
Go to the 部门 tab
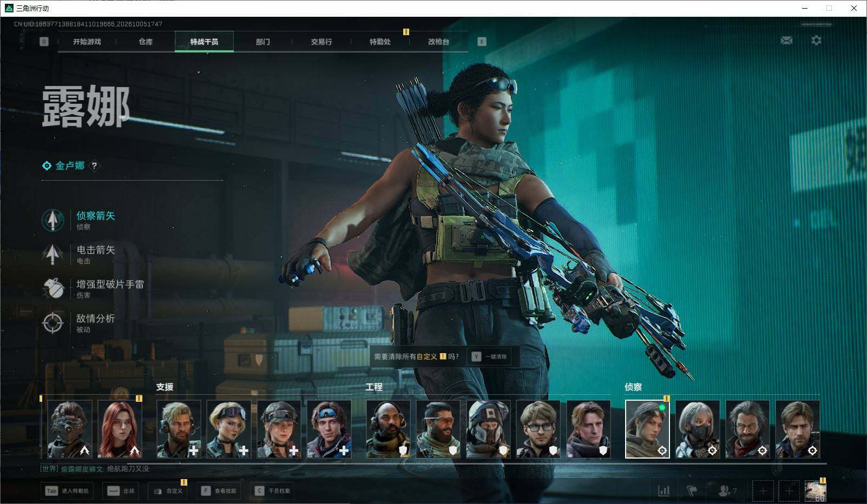click(x=263, y=42)
